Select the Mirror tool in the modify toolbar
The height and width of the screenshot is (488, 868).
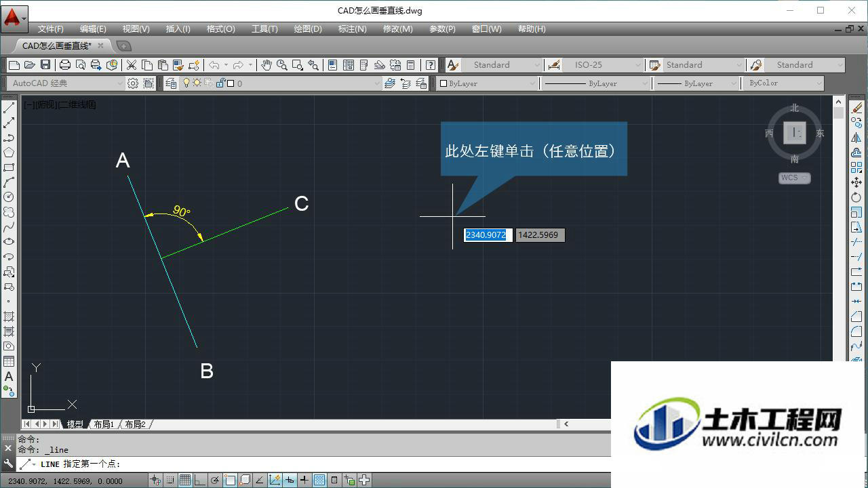point(856,138)
